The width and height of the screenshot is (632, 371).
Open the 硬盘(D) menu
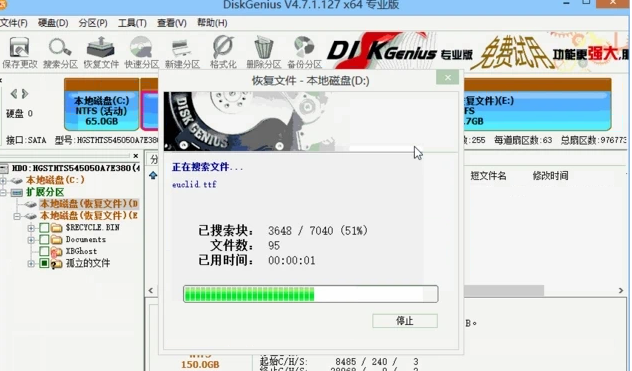pos(53,23)
